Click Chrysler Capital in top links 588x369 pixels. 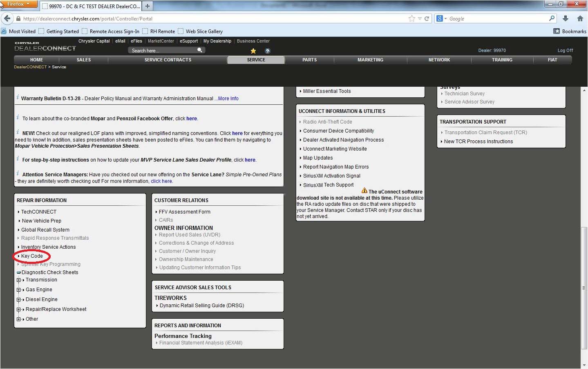tap(94, 41)
